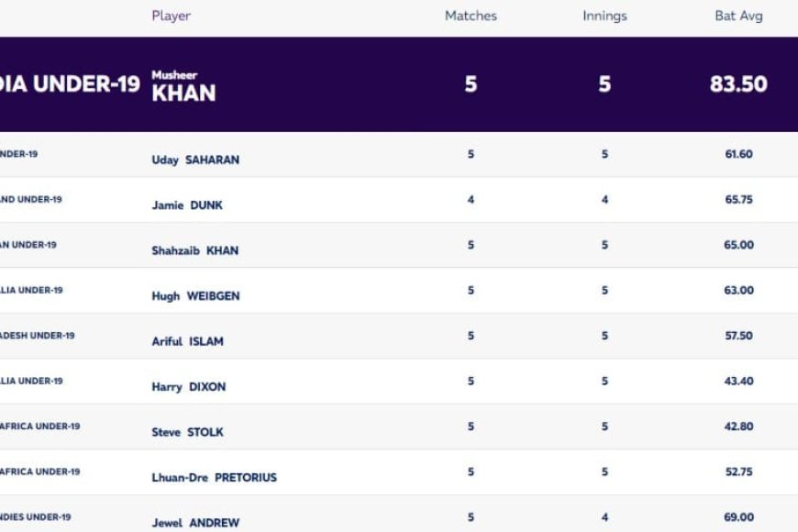Open Steve Stolk's profile link
The width and height of the screenshot is (798, 532).
click(187, 432)
